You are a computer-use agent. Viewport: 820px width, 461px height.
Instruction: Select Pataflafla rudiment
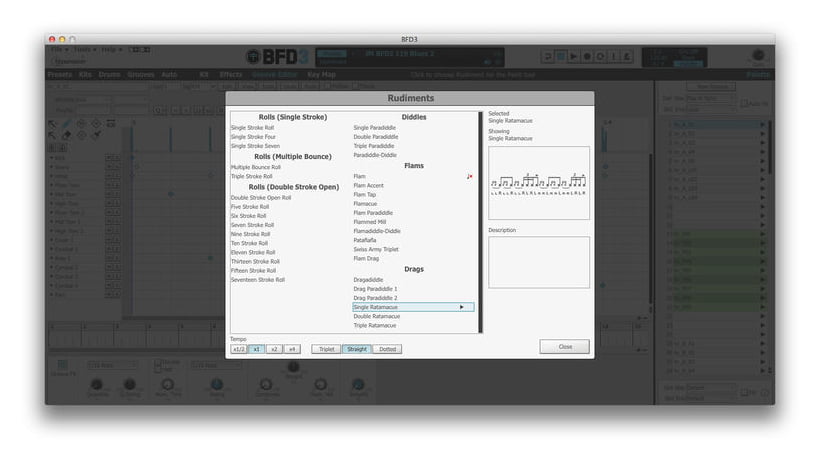(365, 240)
